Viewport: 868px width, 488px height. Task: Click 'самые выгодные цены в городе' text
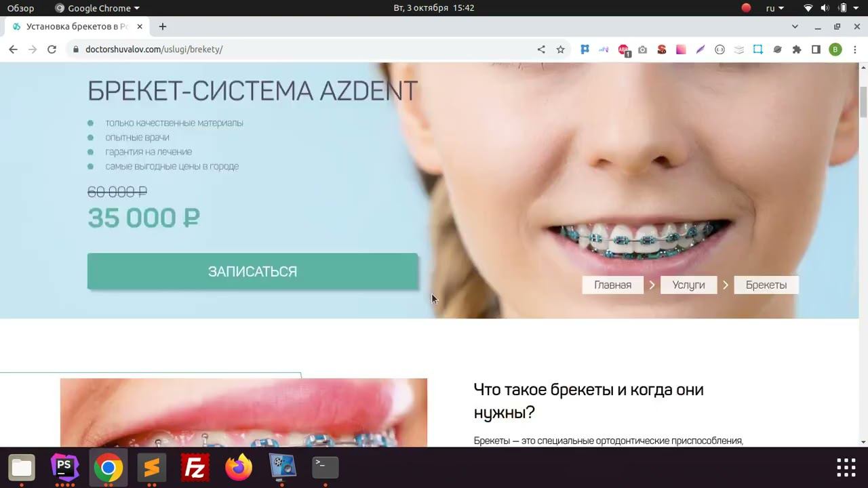172,166
